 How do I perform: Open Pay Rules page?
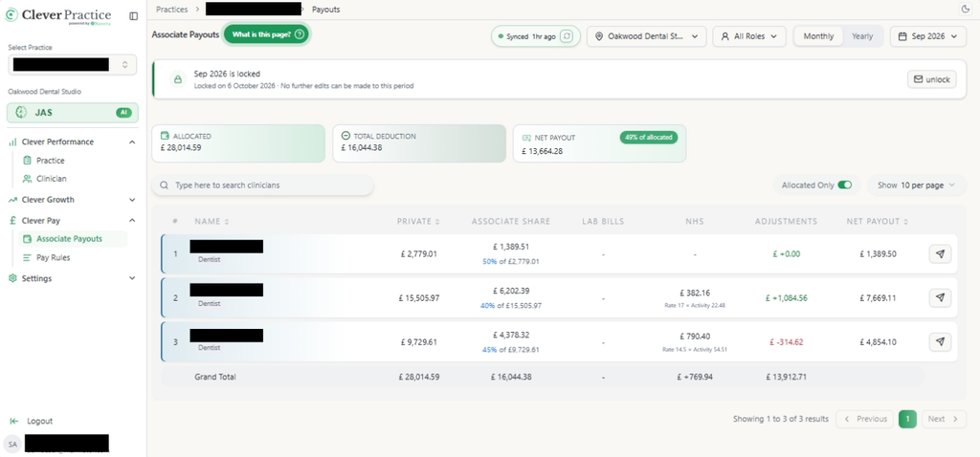click(x=54, y=257)
